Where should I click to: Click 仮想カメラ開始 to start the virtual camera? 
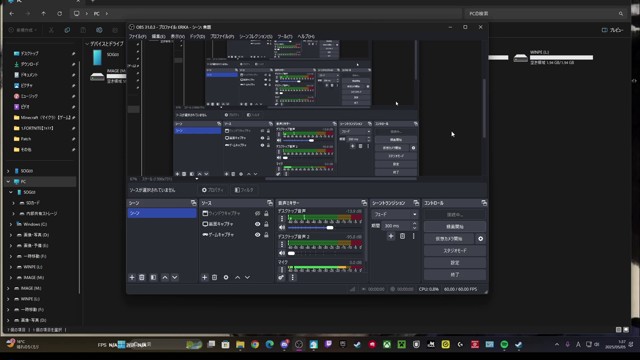pyautogui.click(x=449, y=239)
